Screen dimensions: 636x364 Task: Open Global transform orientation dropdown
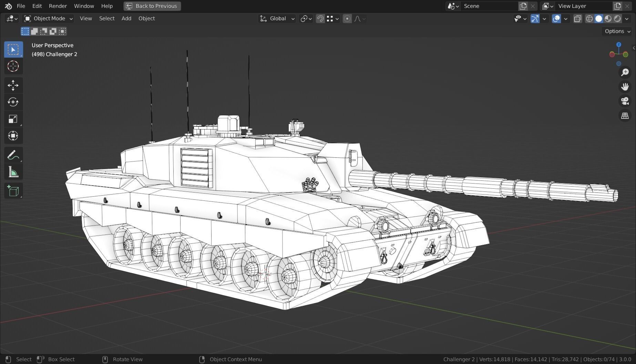point(277,19)
